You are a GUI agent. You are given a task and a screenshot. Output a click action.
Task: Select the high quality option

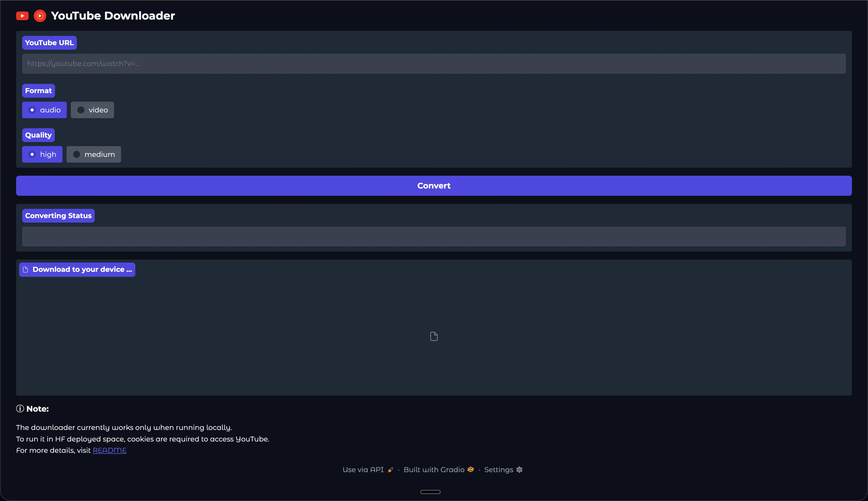point(42,154)
